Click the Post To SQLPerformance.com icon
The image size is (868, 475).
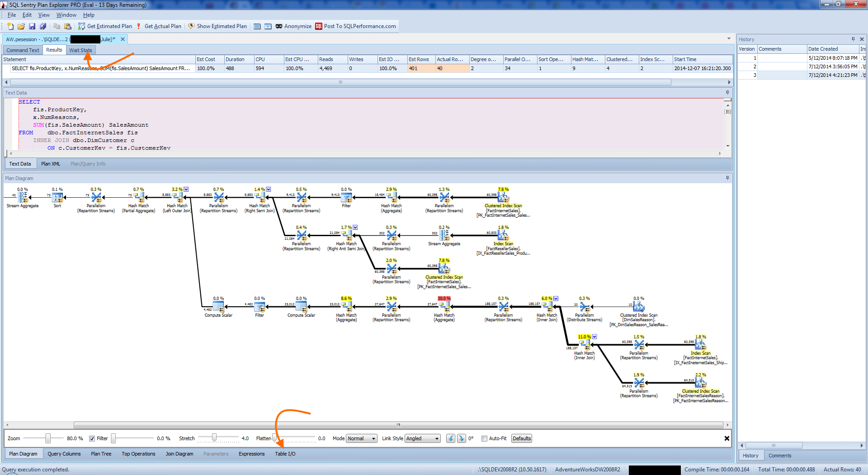tap(319, 26)
